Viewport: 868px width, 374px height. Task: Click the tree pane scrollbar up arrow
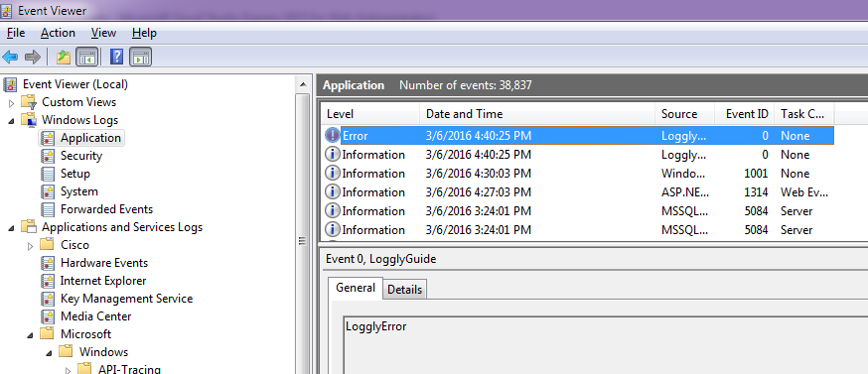tap(302, 84)
